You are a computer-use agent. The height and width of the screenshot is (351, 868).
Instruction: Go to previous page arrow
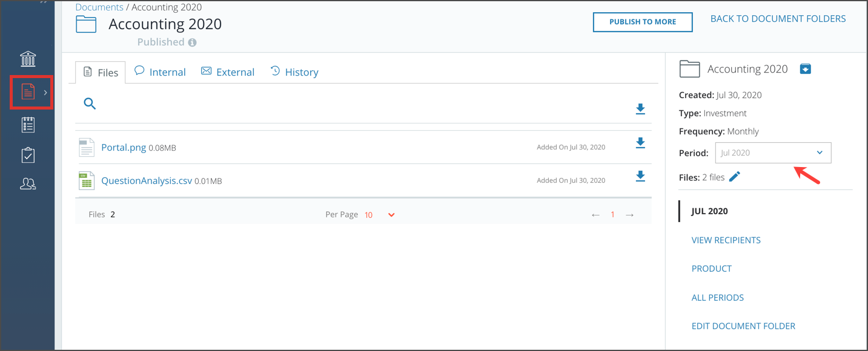coord(595,215)
